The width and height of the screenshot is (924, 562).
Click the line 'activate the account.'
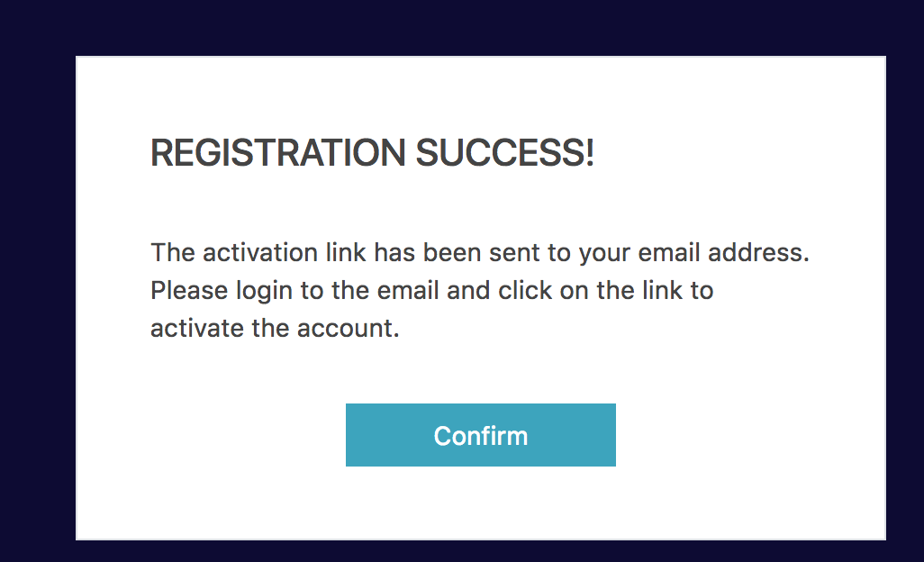[274, 329]
